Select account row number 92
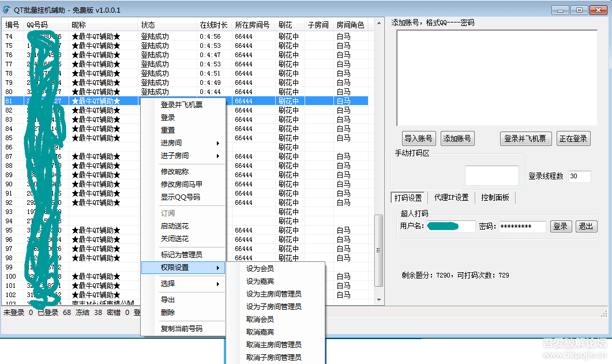The width and height of the screenshot is (612, 364). click(185, 202)
